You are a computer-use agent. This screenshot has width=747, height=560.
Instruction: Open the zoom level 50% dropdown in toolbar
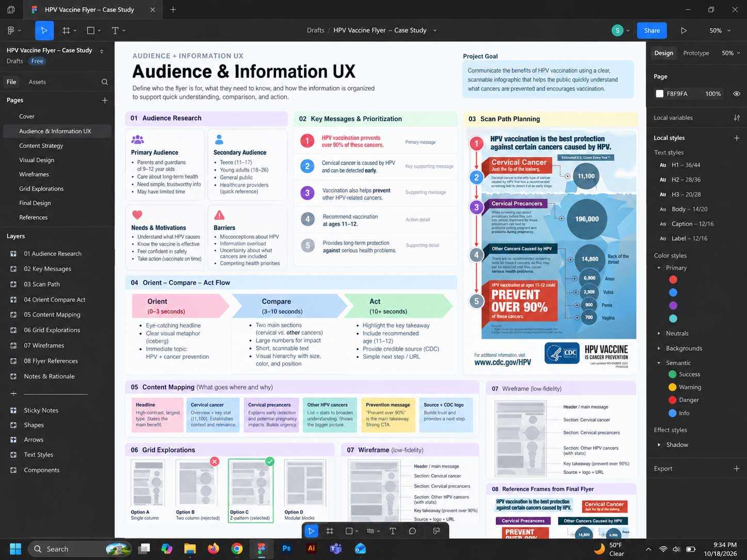click(x=720, y=30)
